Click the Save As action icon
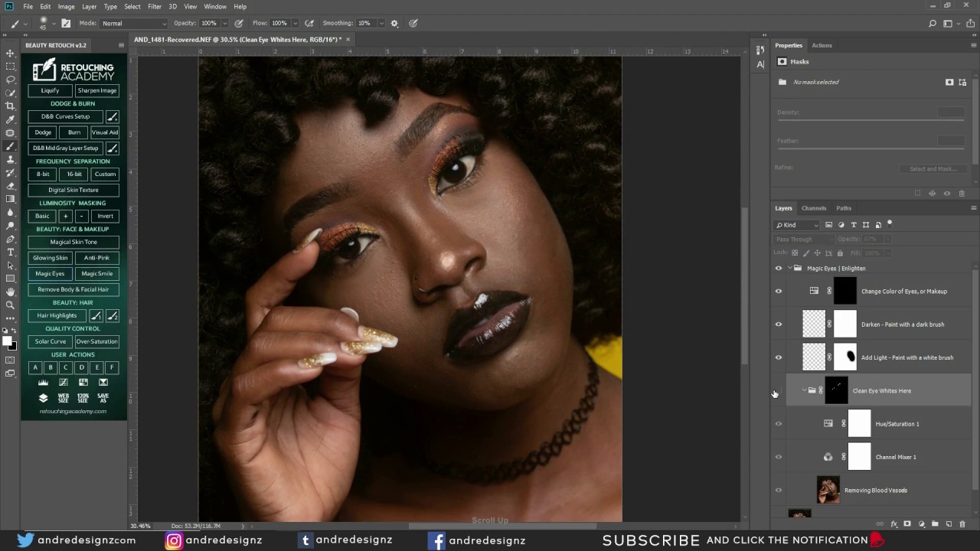980x551 pixels. (103, 398)
